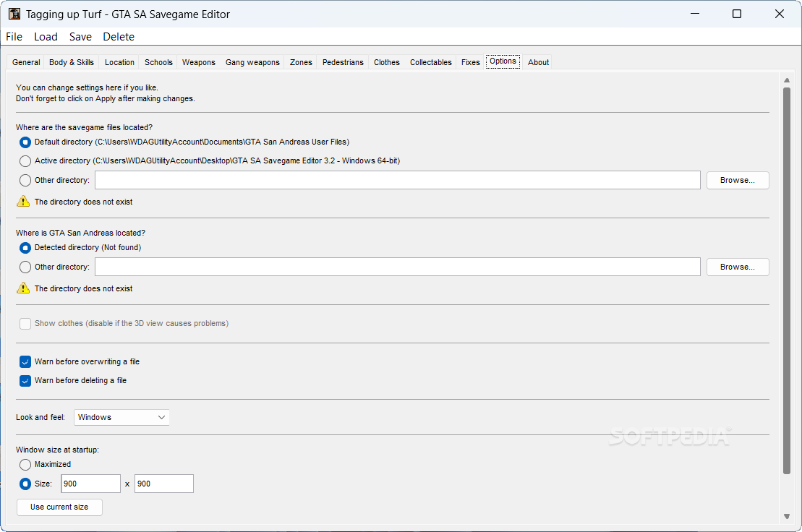This screenshot has height=532, width=802.
Task: Click 'Where is GTA San Andreas located?' label
Action: [x=80, y=233]
